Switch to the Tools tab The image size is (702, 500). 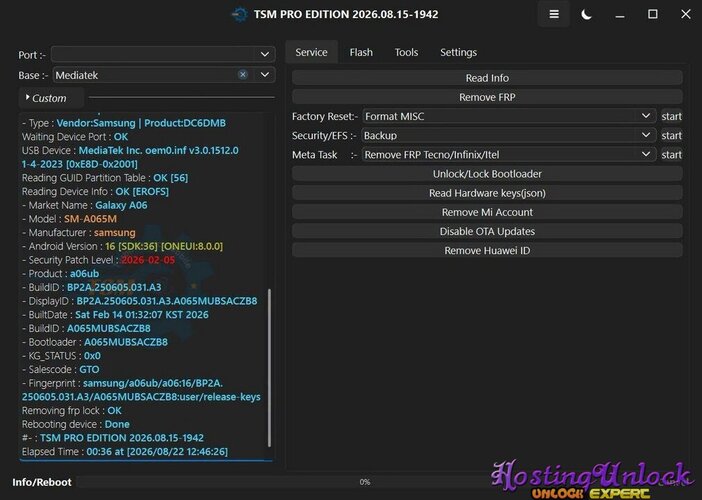point(406,52)
